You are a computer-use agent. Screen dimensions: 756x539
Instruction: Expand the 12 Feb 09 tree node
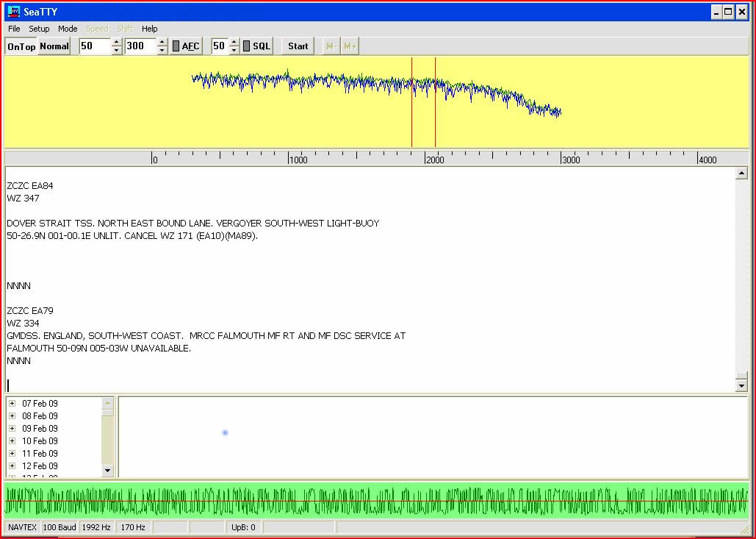click(12, 466)
